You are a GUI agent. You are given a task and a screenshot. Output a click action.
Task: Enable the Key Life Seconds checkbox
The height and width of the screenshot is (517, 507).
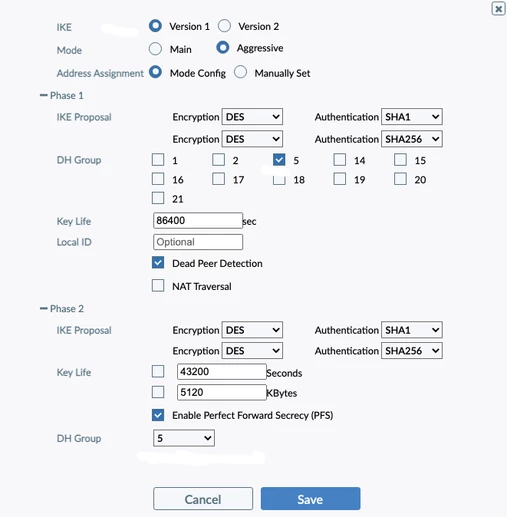click(x=158, y=371)
